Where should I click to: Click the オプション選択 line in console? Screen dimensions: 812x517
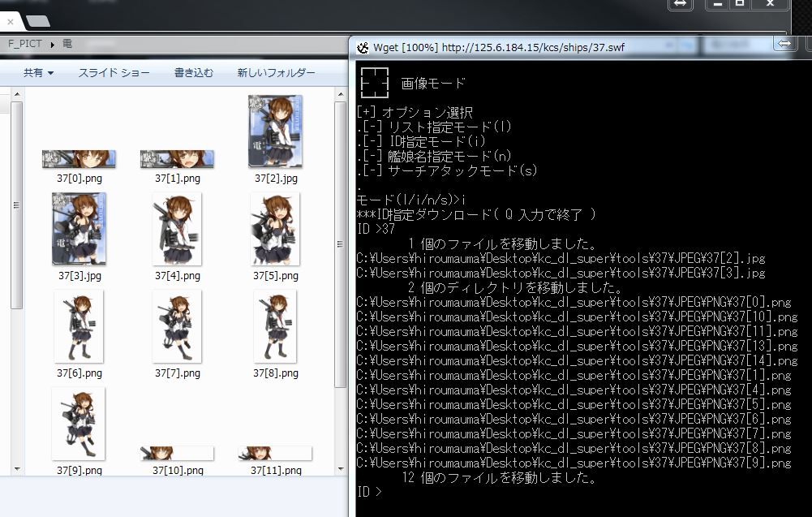tap(415, 113)
